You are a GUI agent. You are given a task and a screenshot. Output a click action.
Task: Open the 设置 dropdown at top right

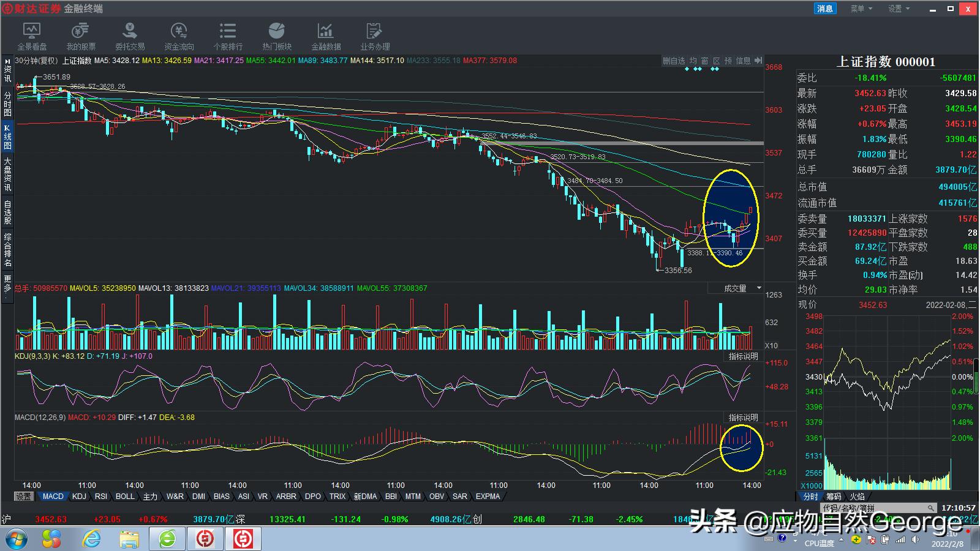tap(897, 8)
